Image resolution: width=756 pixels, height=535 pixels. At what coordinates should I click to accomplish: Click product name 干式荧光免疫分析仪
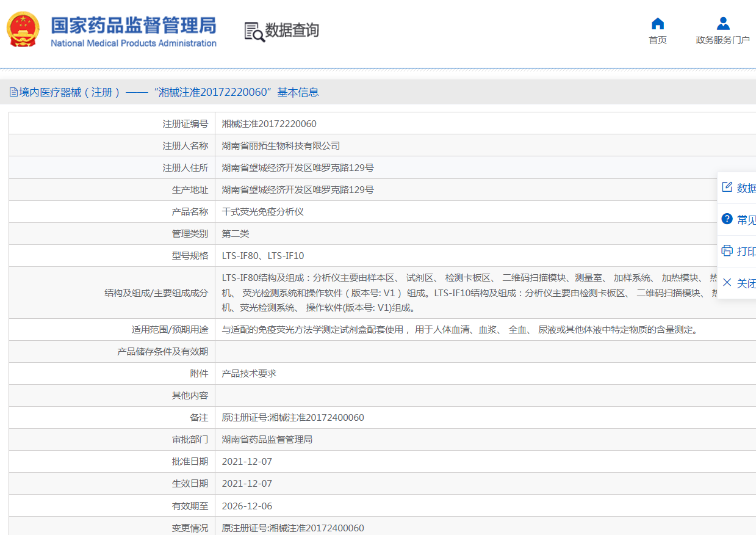pyautogui.click(x=262, y=212)
